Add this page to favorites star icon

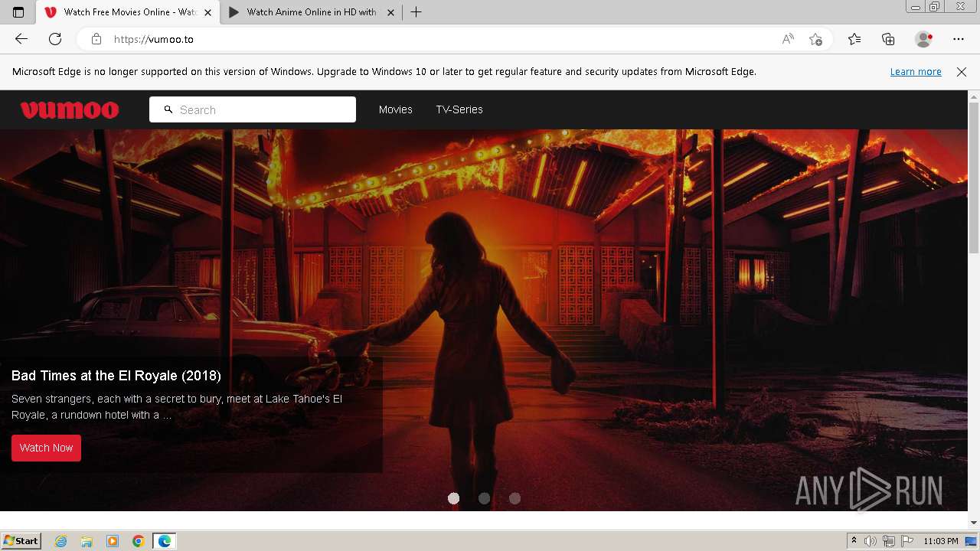815,39
